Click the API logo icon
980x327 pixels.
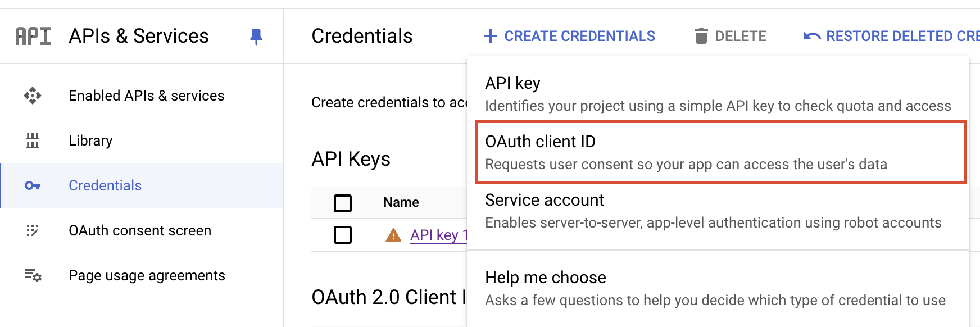point(33,36)
